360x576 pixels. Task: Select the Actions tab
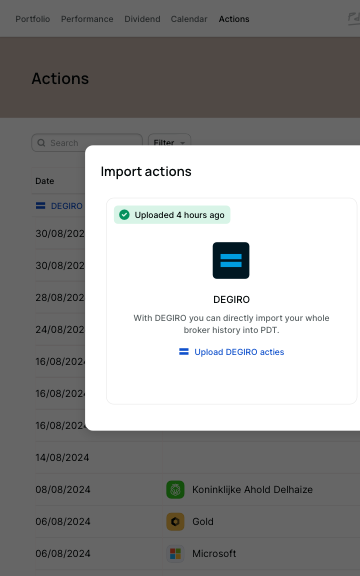(x=234, y=19)
